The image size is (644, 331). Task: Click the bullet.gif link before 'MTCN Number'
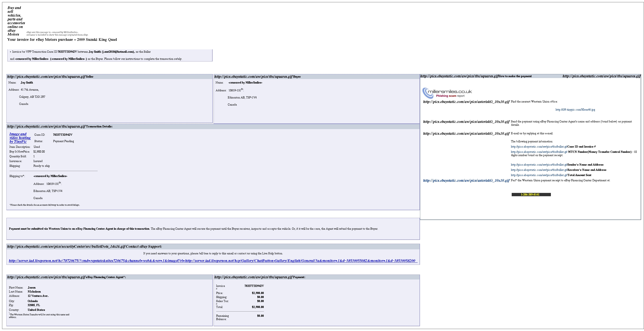pyautogui.click(x=539, y=152)
